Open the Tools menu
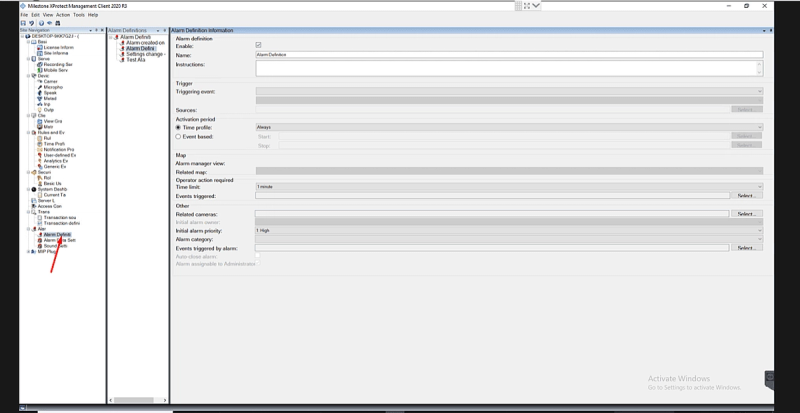 tap(79, 15)
